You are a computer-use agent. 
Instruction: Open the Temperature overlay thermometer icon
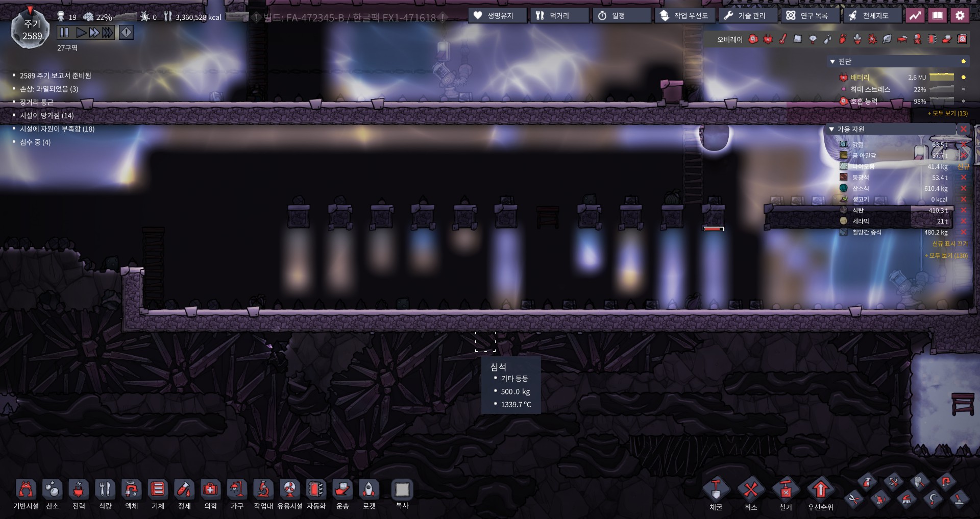[x=783, y=39]
